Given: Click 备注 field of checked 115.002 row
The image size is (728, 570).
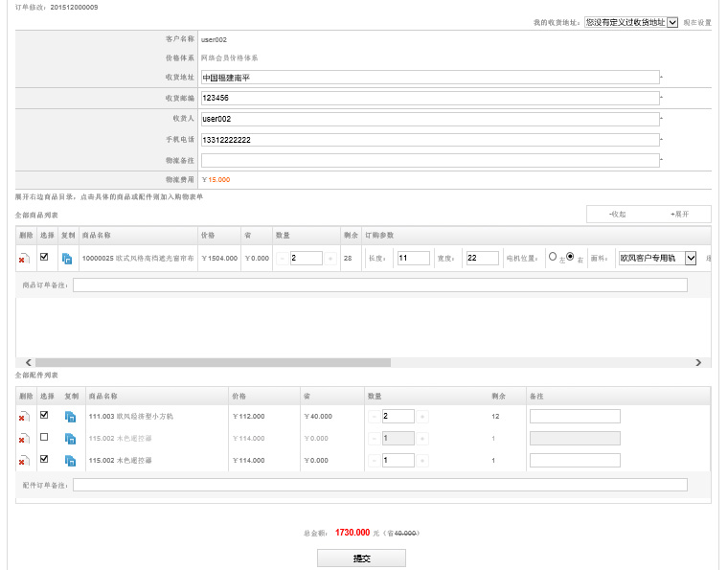Looking at the screenshot, I should tap(575, 461).
